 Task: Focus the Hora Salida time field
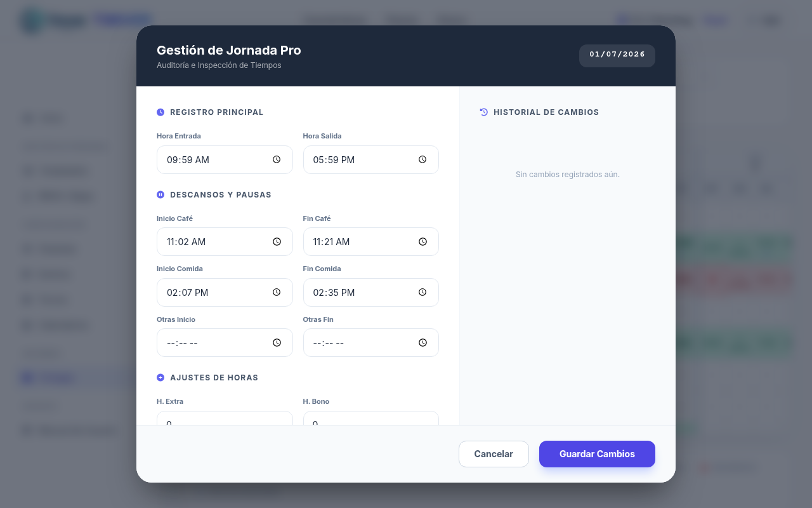tap(371, 160)
